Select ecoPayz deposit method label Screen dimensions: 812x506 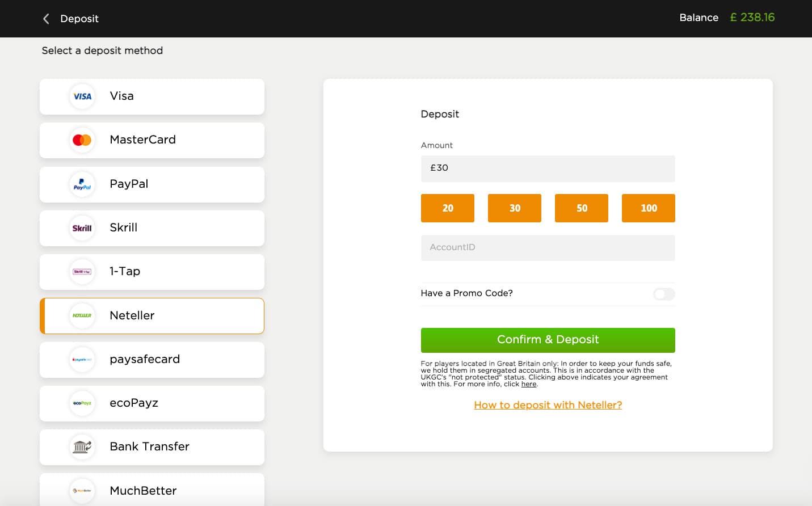[x=134, y=403]
